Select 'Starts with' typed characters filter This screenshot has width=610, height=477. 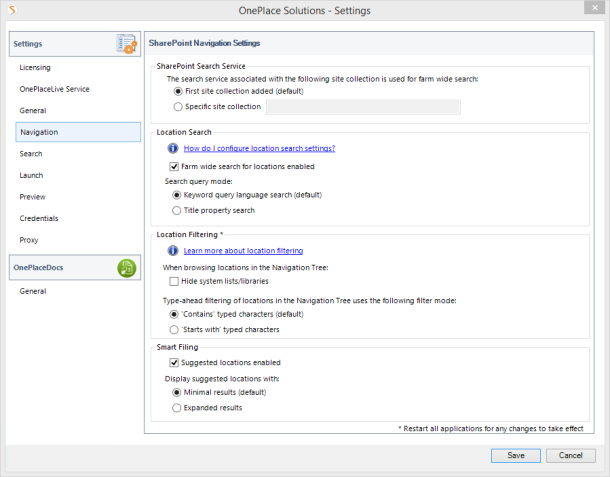(174, 330)
